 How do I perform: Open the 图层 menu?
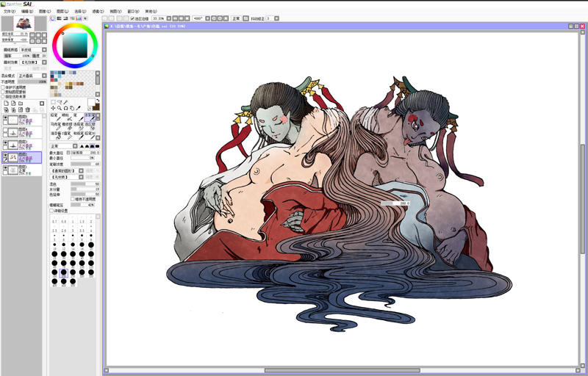(x=62, y=11)
